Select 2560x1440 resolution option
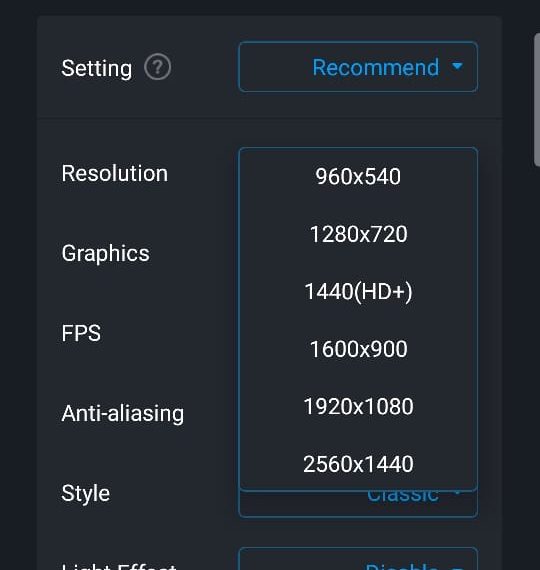 [358, 464]
